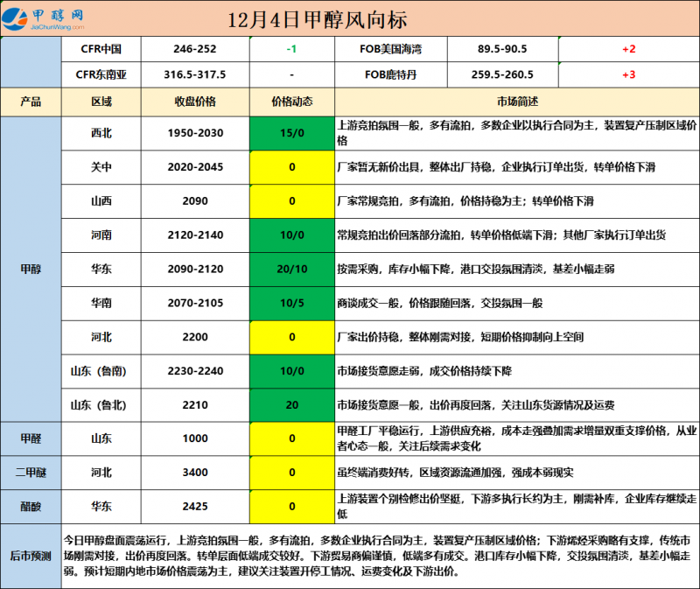
Task: Click the FOB美国海湾 label cell
Action: coord(391,49)
